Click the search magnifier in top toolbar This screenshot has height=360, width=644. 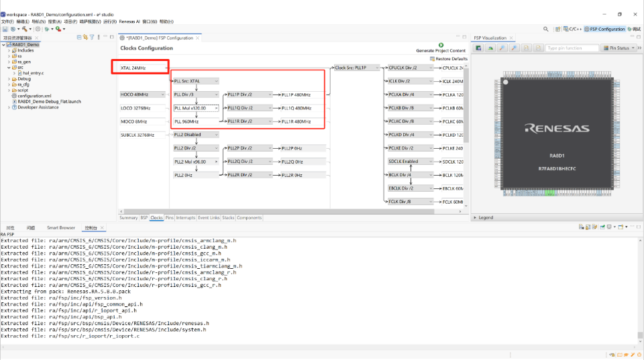coord(545,29)
